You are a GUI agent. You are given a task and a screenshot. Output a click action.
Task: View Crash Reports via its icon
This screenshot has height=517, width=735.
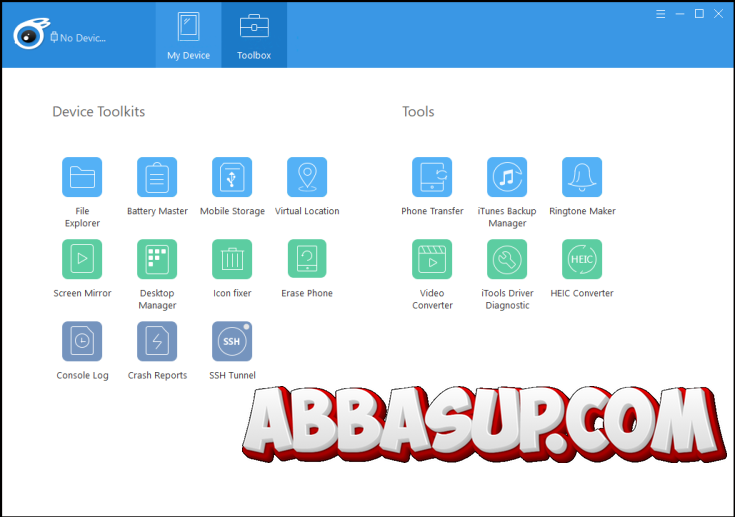[157, 341]
